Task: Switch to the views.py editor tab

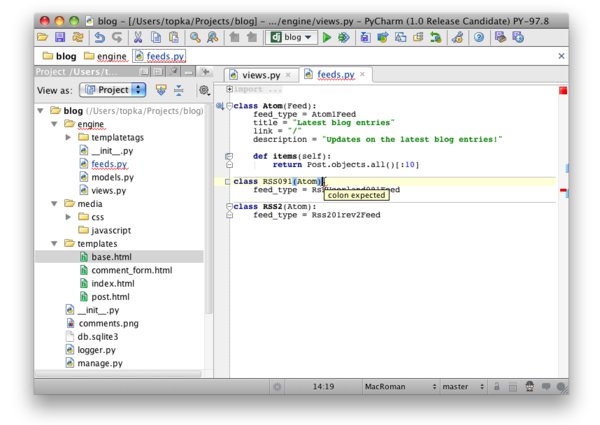Action: pyautogui.click(x=258, y=75)
